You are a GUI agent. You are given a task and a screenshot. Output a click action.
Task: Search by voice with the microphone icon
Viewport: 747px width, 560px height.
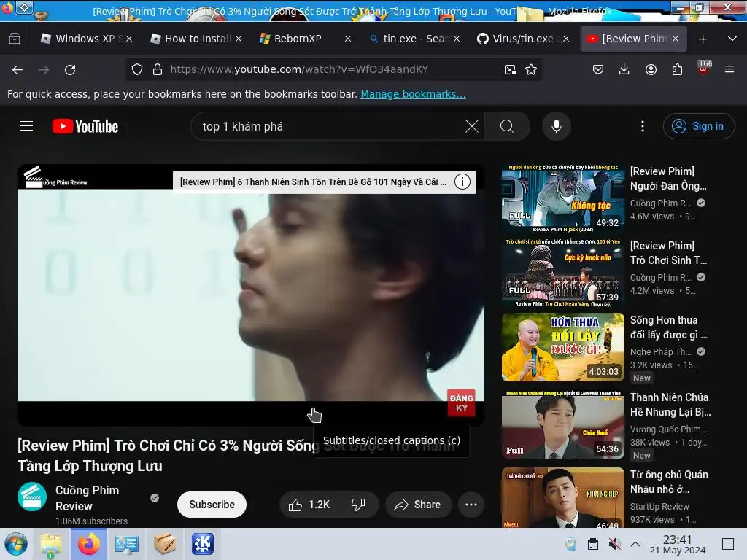(557, 126)
